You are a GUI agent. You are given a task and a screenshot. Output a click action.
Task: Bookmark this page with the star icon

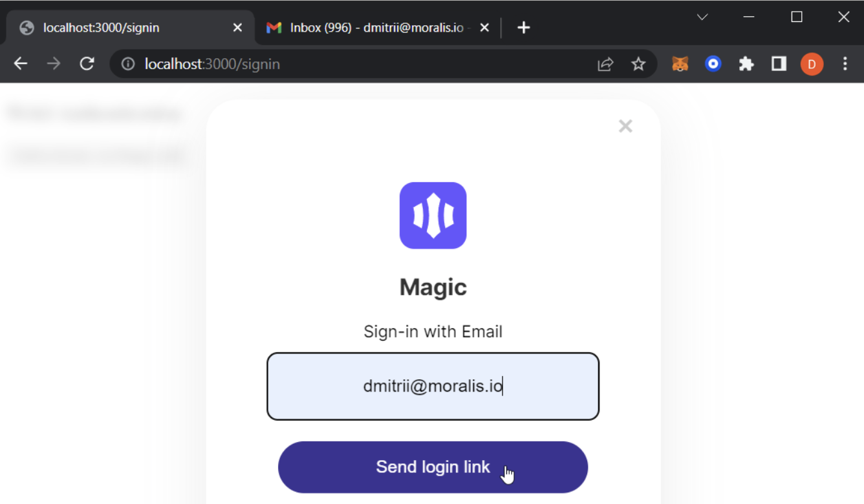[638, 64]
